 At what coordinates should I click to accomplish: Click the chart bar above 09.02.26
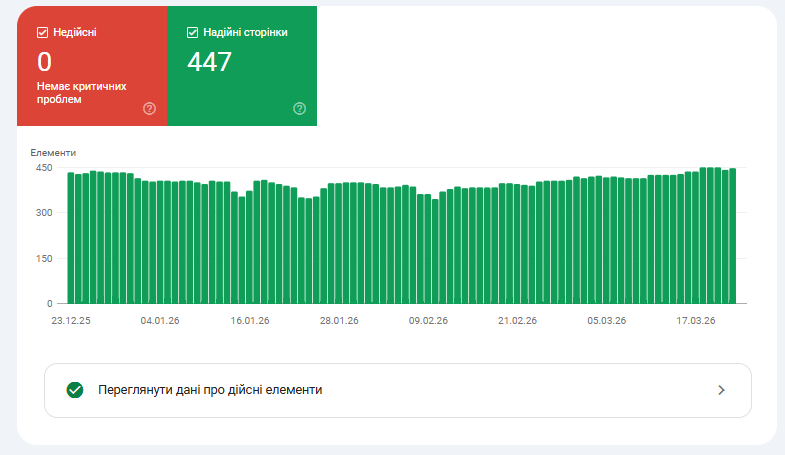click(428, 249)
